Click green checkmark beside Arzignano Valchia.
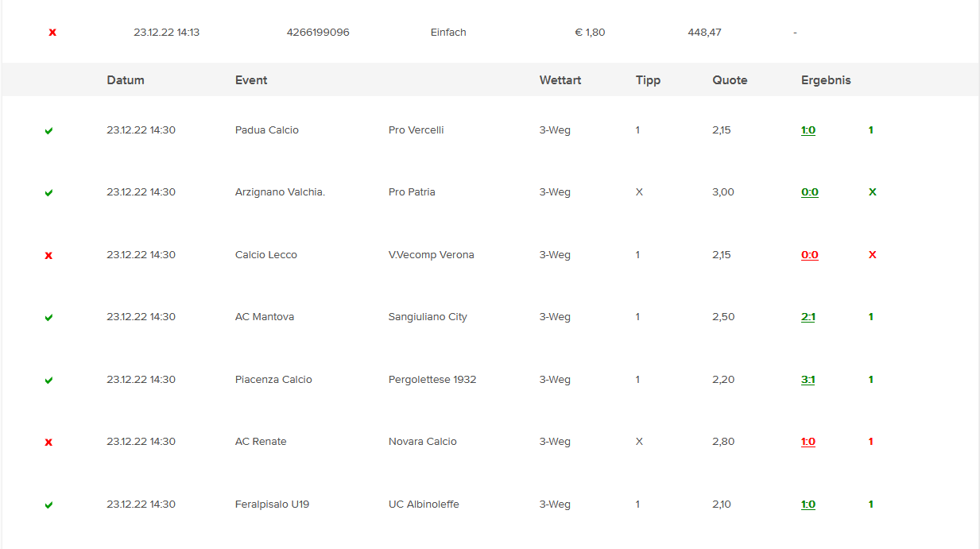 pos(48,193)
